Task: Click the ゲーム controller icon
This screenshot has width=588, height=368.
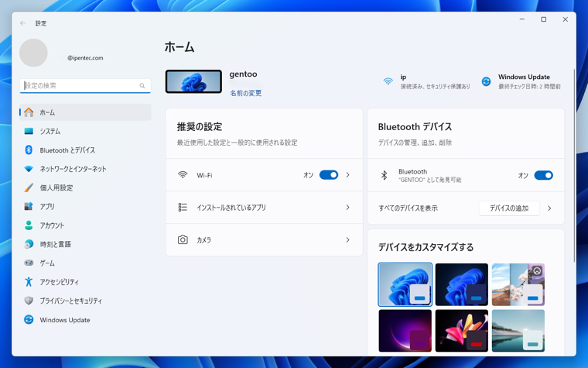Action: 29,263
